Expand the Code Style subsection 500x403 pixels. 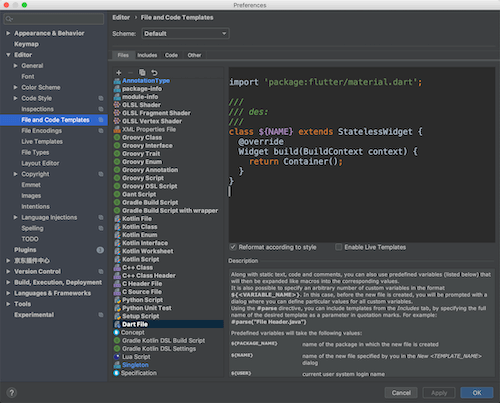click(x=16, y=98)
